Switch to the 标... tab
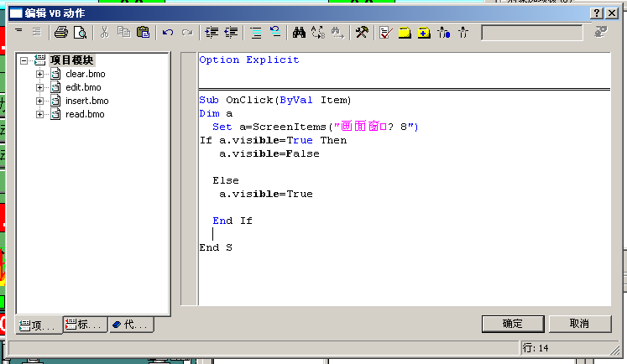The width and height of the screenshot is (627, 364). pos(85,324)
